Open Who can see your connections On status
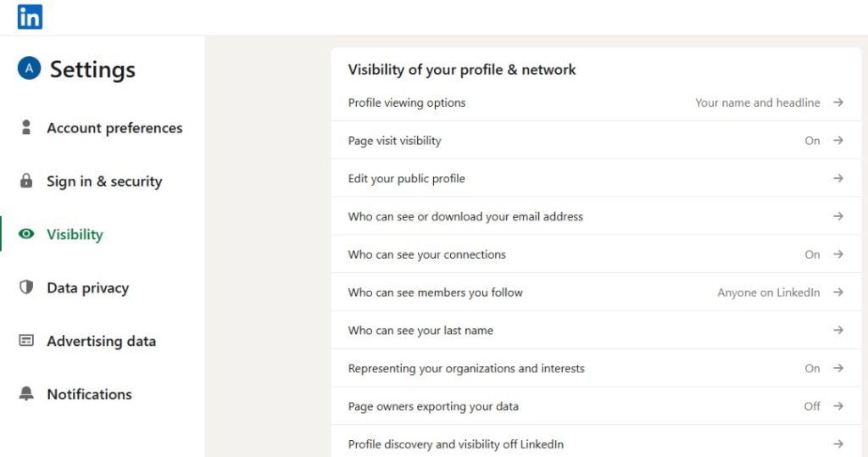 coord(812,254)
